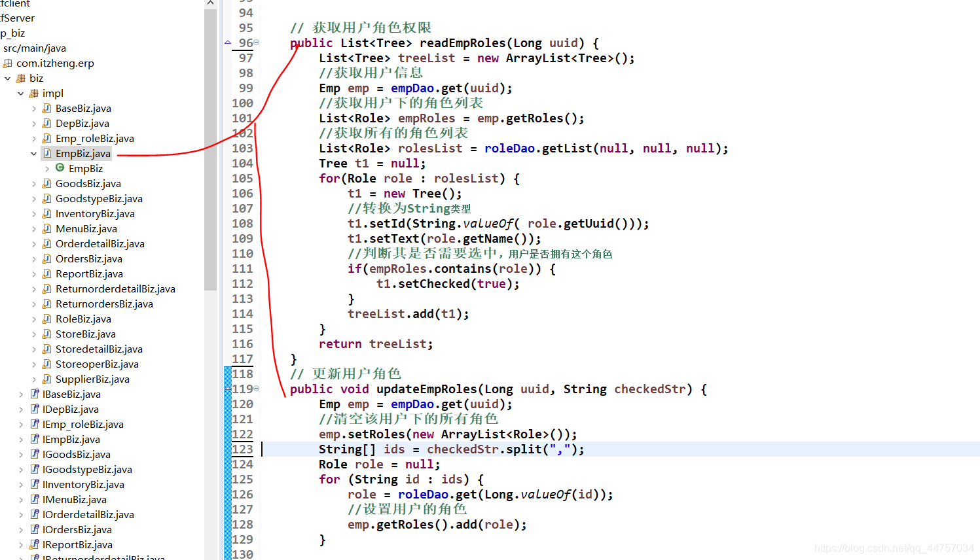Expand IEmpBiz.java node
Viewport: 980px width, 560px height.
(x=20, y=440)
